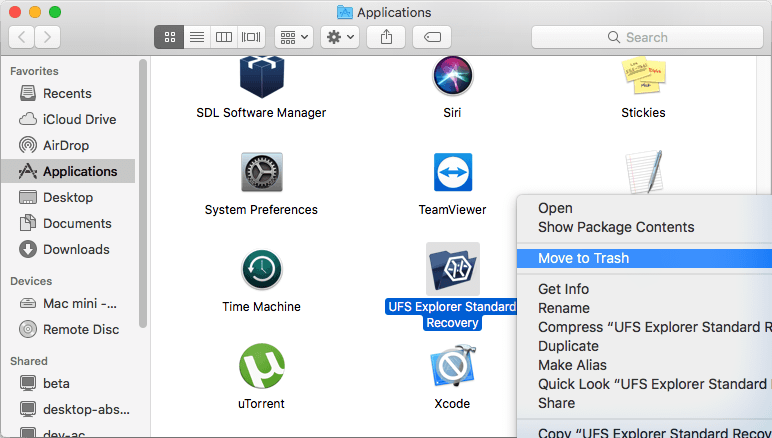Go forward with the right arrow
Screen dimensions: 772x438
(47, 37)
